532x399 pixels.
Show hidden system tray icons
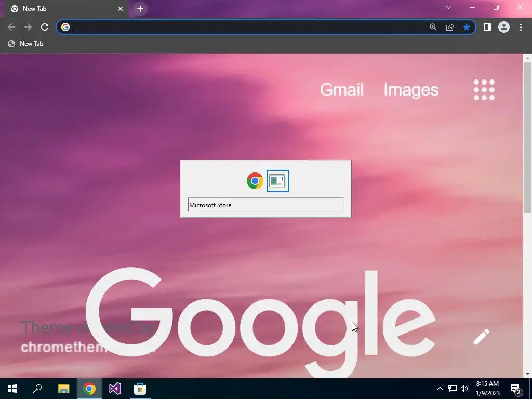coord(440,389)
